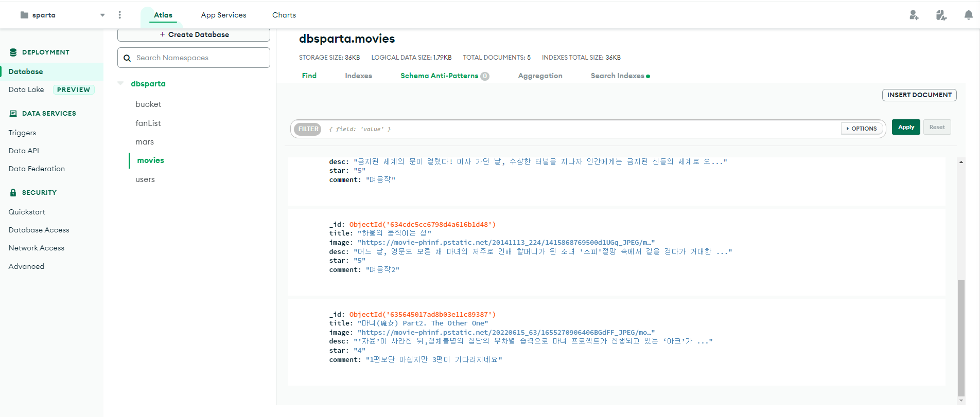This screenshot has width=980, height=417.
Task: Click the namespace search magnifier icon
Action: [x=127, y=58]
